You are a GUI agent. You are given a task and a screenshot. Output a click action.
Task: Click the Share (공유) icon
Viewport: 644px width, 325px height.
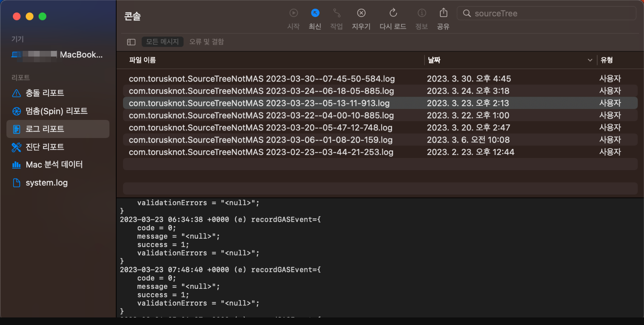[x=443, y=13]
